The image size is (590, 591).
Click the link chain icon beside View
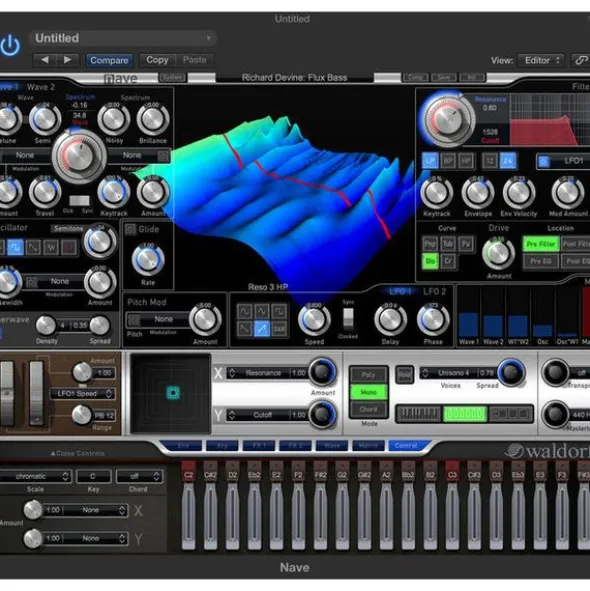coord(581,60)
